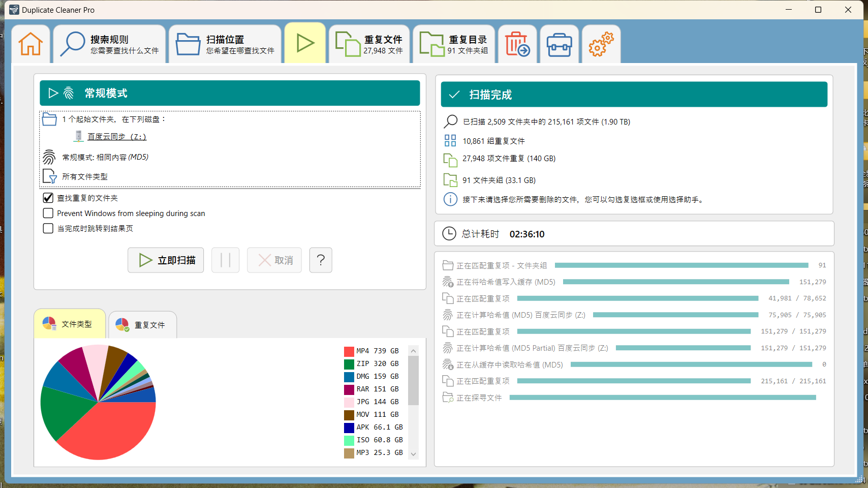Click the DMG blue color swatch
Viewport: 868px width, 488px height.
coord(349,377)
